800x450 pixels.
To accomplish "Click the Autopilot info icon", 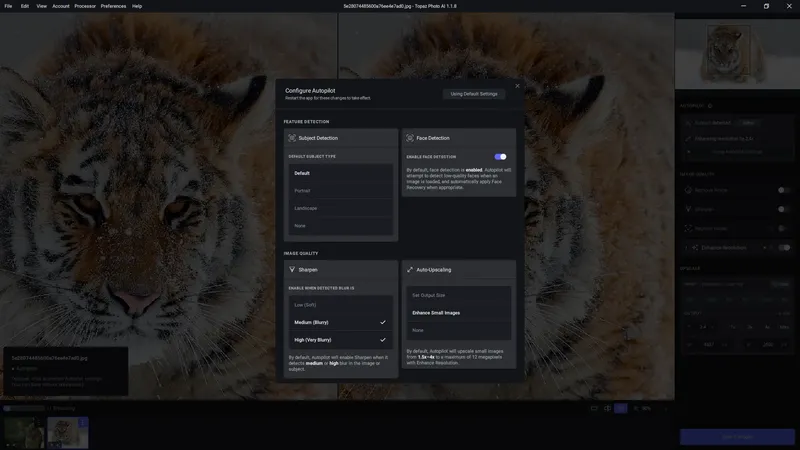I will [710, 106].
